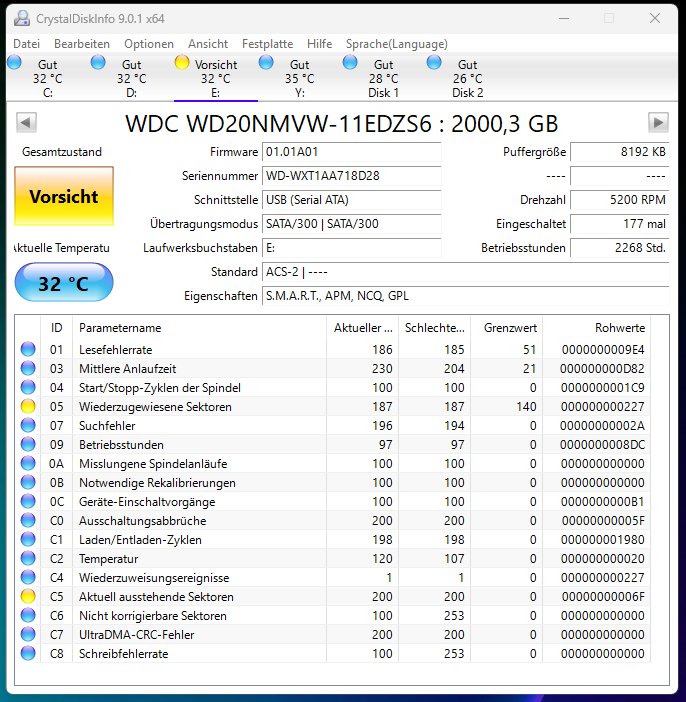Click the status icon for row 09 Betriebsstunden
The width and height of the screenshot is (686, 702).
coord(28,445)
